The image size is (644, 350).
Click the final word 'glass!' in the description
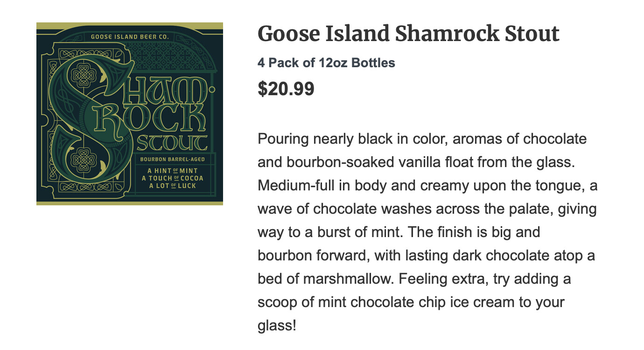pyautogui.click(x=277, y=326)
